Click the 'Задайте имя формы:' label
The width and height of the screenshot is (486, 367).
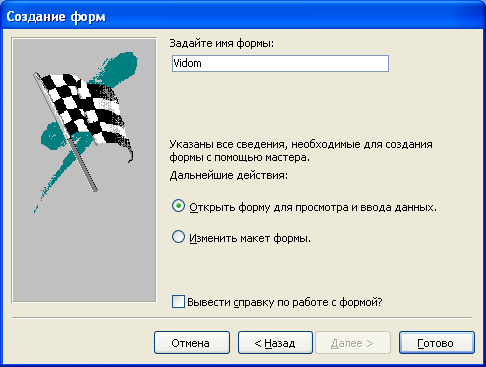[221, 43]
